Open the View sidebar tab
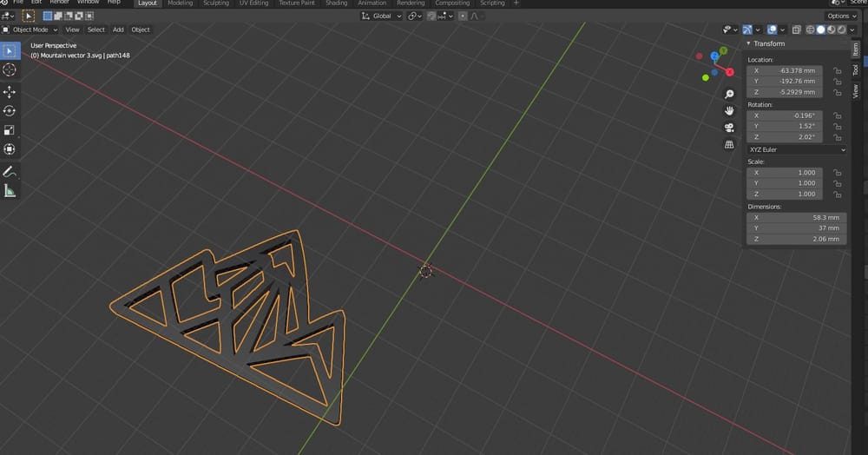868x455 pixels. (855, 90)
